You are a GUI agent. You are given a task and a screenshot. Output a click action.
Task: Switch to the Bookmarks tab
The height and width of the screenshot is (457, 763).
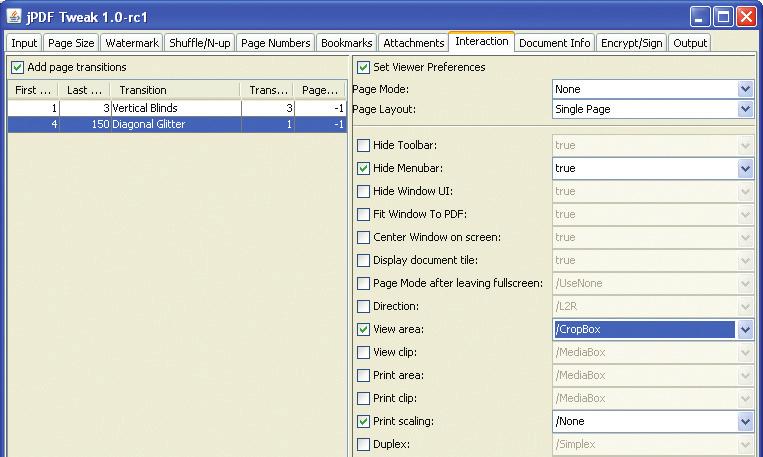tap(346, 43)
